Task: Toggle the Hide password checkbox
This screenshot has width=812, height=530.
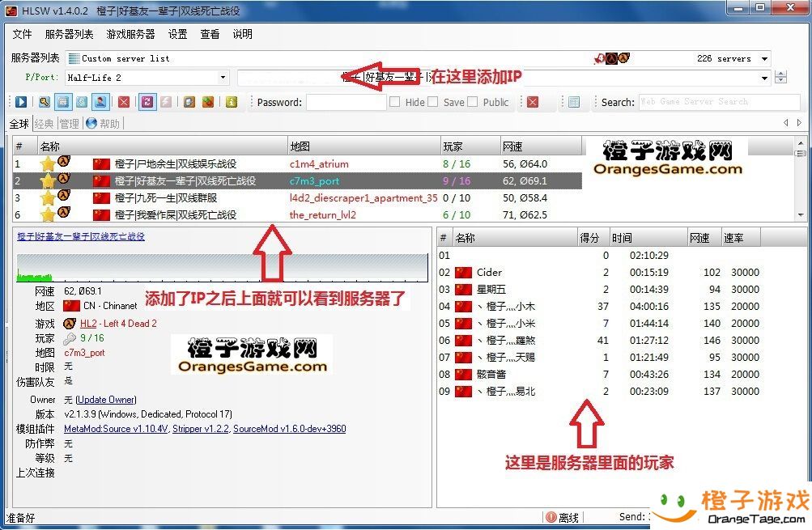Action: 394,102
